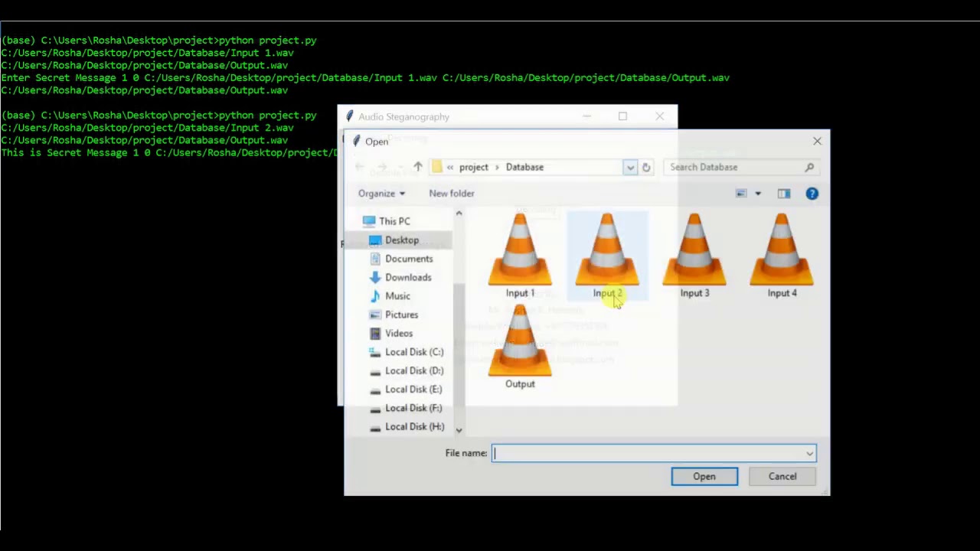
Task: Open Local Disk (D:) in navigation pane
Action: click(407, 370)
